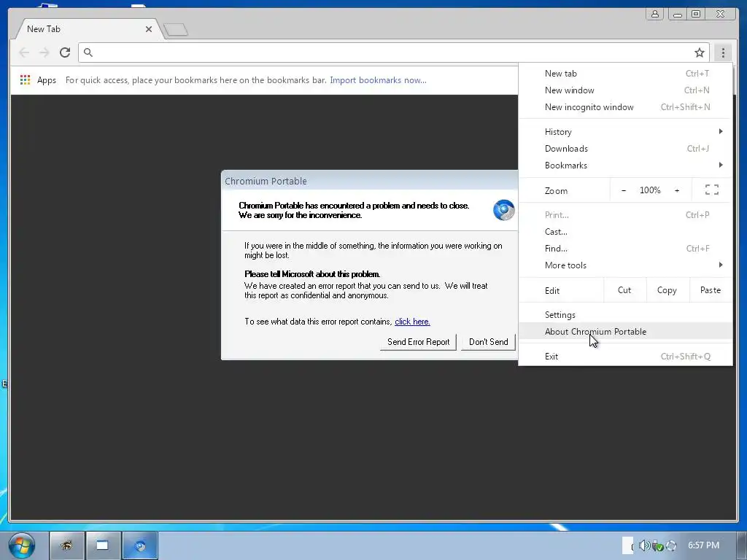Click Cut in the Edit row
This screenshot has width=747, height=560.
(624, 290)
